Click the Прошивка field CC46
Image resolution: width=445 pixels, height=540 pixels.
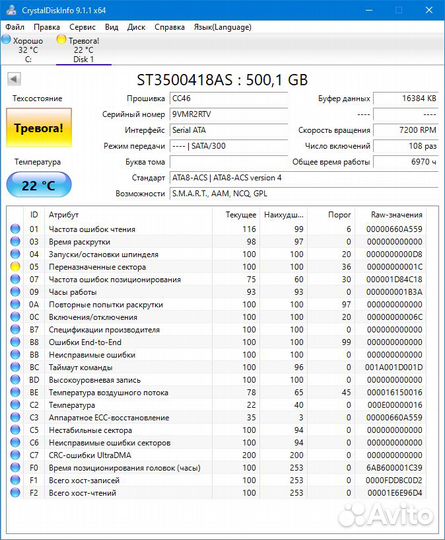click(228, 98)
